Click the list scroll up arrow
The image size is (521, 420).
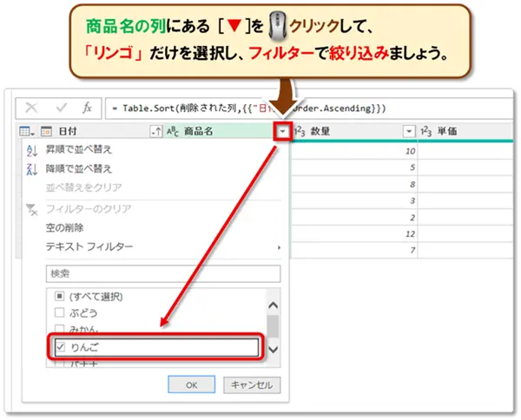coord(274,305)
